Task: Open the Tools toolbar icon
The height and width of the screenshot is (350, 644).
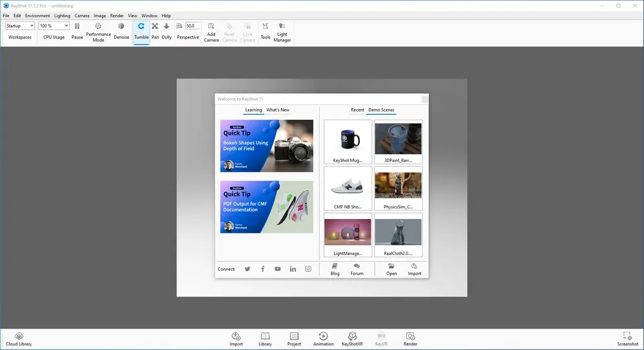Action: click(265, 31)
